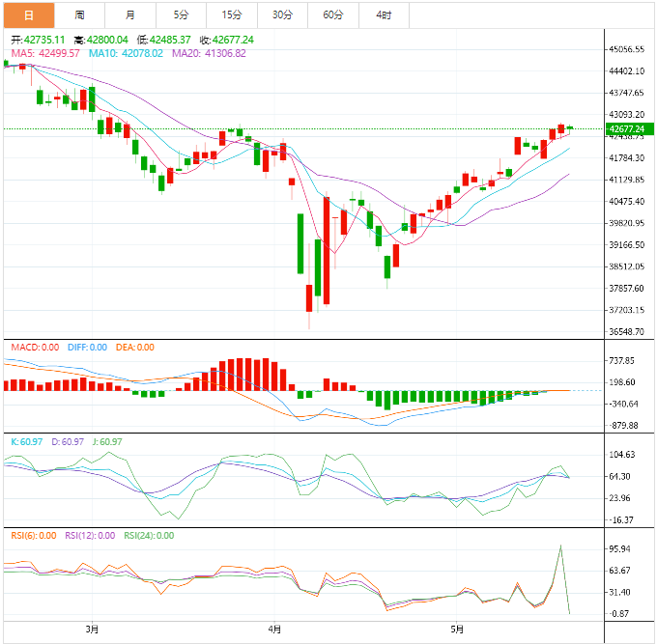Image resolution: width=657 pixels, height=644 pixels.
Task: Click the MACD indicator label
Action: pyautogui.click(x=35, y=348)
